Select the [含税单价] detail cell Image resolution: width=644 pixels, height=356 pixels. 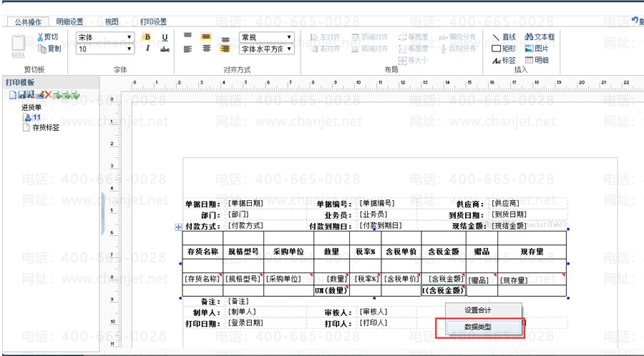point(401,279)
